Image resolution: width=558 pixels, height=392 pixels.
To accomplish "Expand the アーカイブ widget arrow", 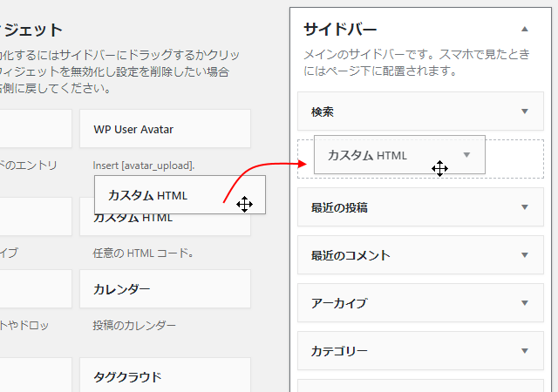I will 525,303.
